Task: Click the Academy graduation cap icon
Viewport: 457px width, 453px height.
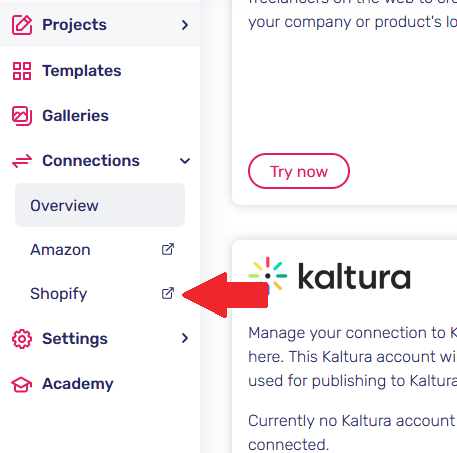Action: (x=22, y=385)
